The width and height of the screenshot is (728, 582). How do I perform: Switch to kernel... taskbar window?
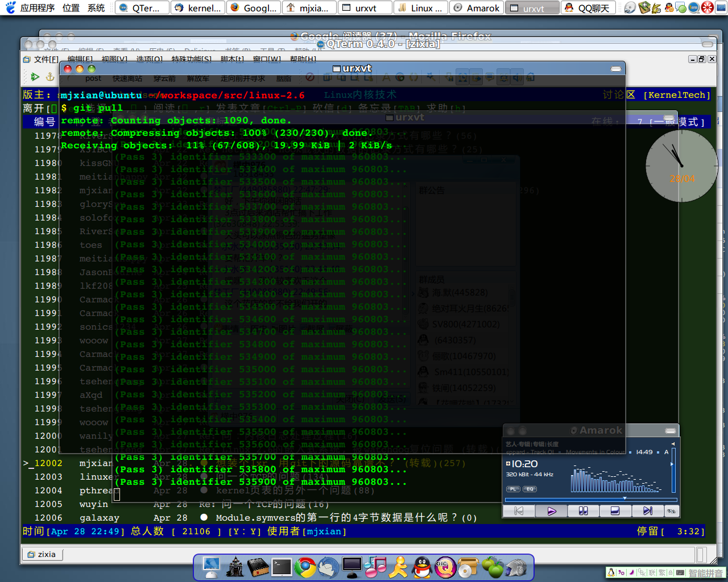pyautogui.click(x=198, y=8)
